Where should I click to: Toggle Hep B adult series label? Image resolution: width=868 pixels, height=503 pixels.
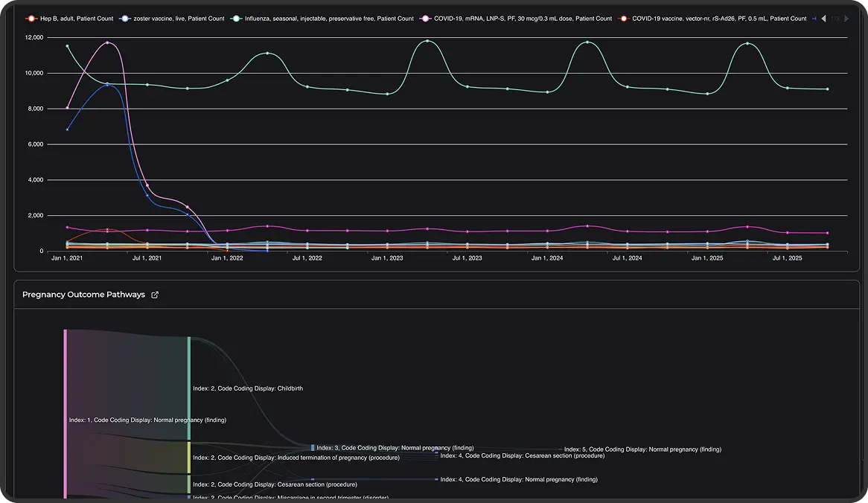(x=77, y=19)
